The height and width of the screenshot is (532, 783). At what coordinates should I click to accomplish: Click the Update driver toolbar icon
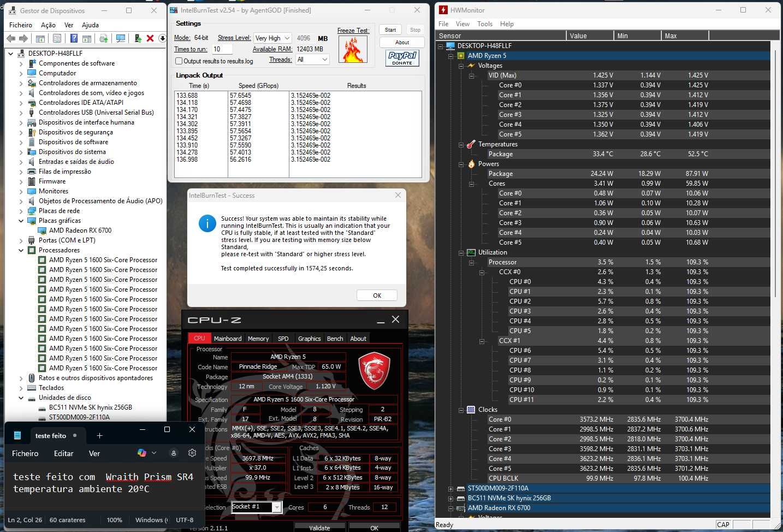click(x=103, y=38)
